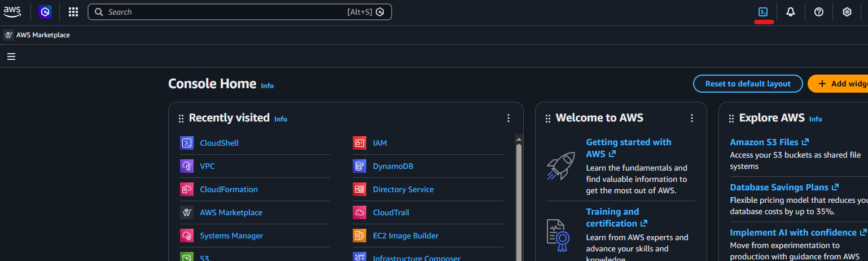Click the DynamoDB service icon
The image size is (868, 261).
[360, 166]
